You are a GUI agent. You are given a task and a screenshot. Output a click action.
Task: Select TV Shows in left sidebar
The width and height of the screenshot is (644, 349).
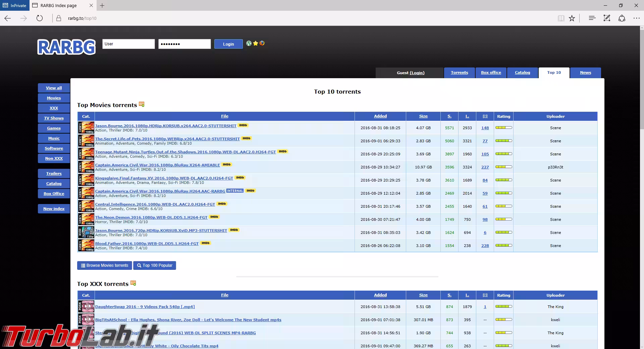click(x=54, y=118)
